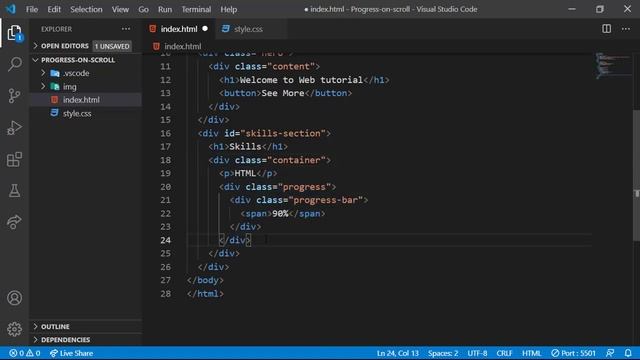Switch to the index.html editor tab

[x=179, y=29]
